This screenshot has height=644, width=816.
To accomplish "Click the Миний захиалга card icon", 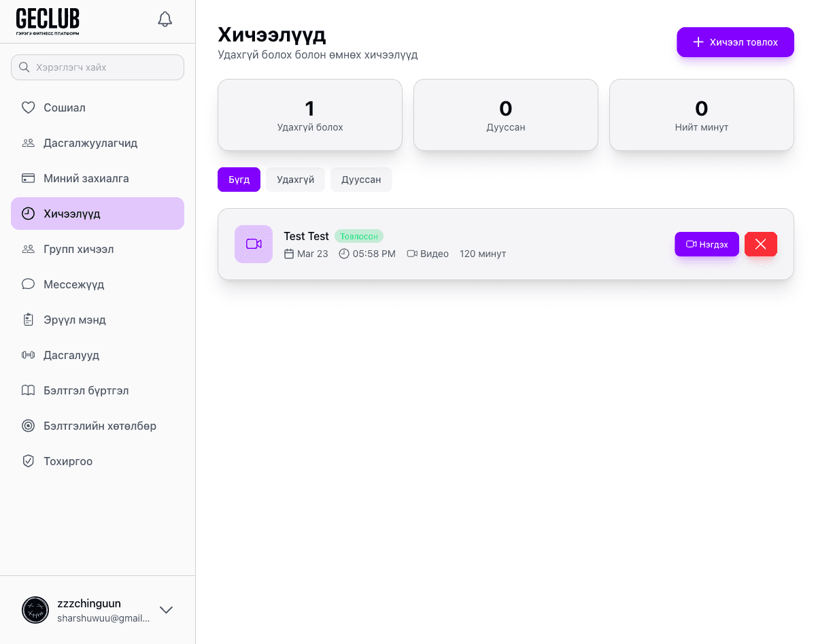I will (x=28, y=178).
